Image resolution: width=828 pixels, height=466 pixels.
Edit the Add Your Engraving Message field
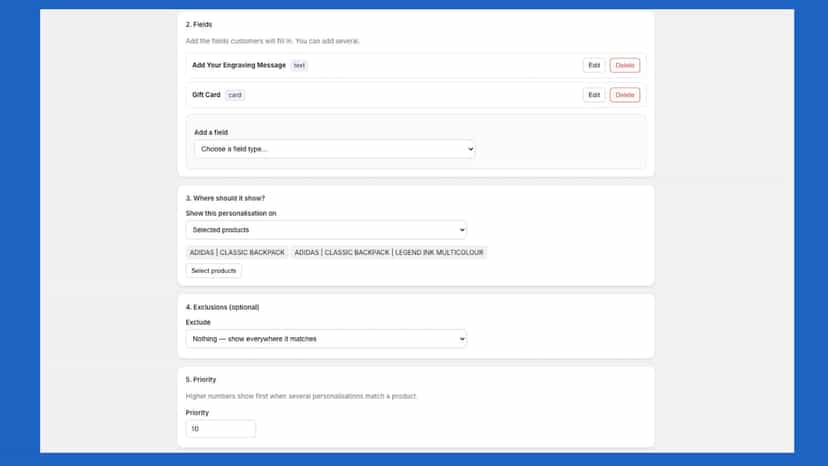594,66
